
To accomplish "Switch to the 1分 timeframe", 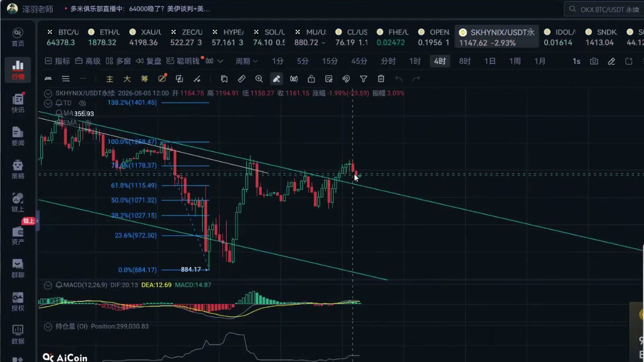I will pos(278,61).
